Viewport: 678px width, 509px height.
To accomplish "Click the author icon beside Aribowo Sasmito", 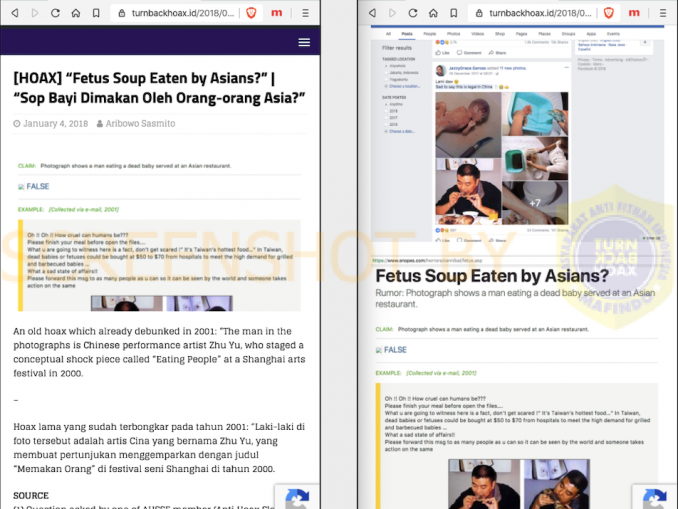I will tap(99, 124).
